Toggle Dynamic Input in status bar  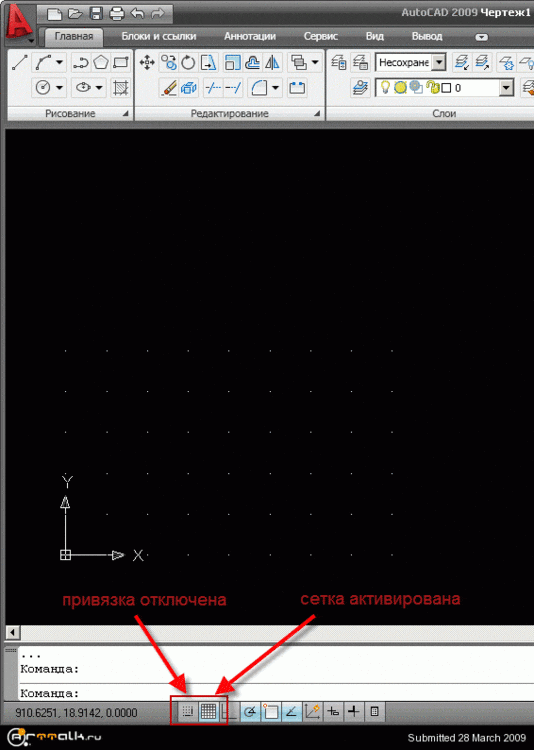click(x=333, y=712)
